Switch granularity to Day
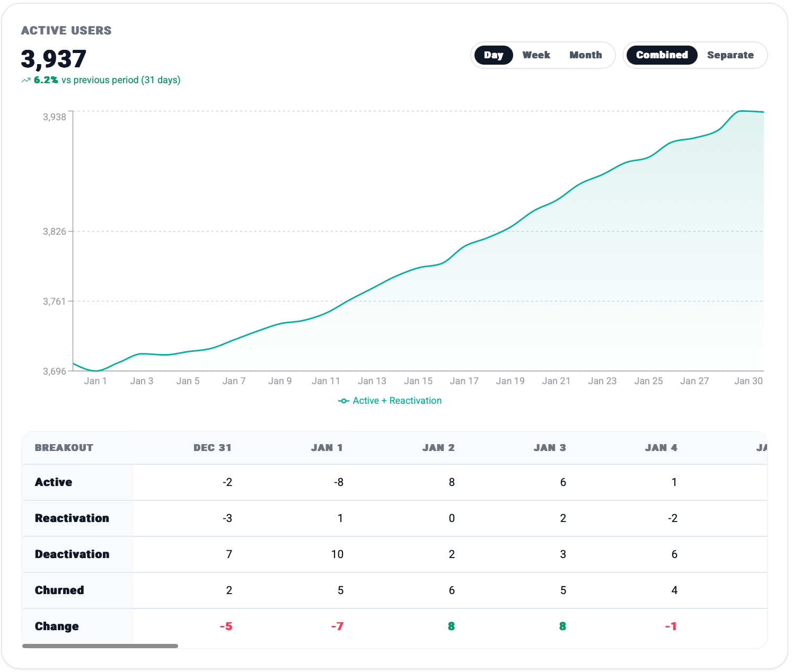This screenshot has width=792, height=672. click(x=493, y=55)
